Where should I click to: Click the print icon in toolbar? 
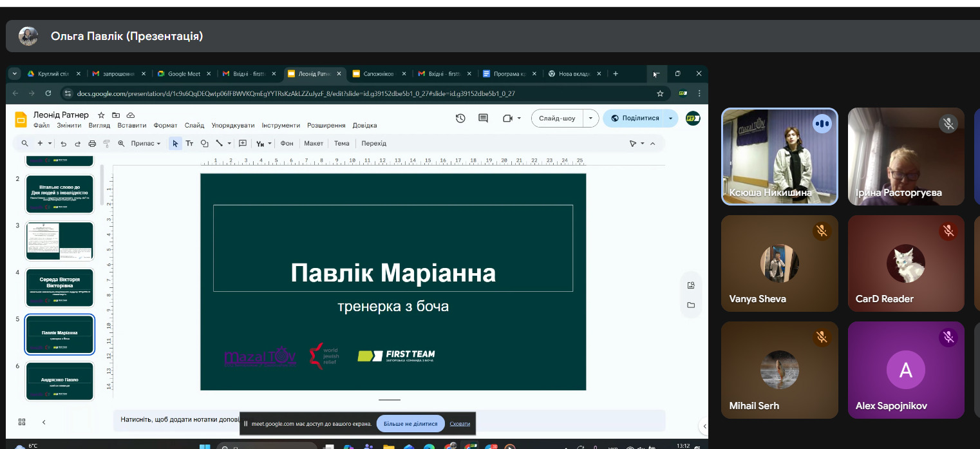(x=92, y=144)
